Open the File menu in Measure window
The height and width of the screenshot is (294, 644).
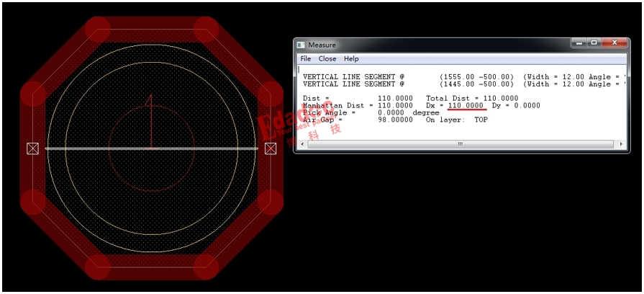[x=306, y=59]
